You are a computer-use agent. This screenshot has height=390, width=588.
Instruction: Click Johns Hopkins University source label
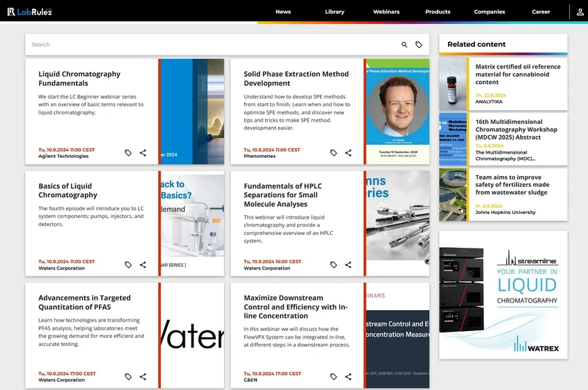tap(505, 213)
